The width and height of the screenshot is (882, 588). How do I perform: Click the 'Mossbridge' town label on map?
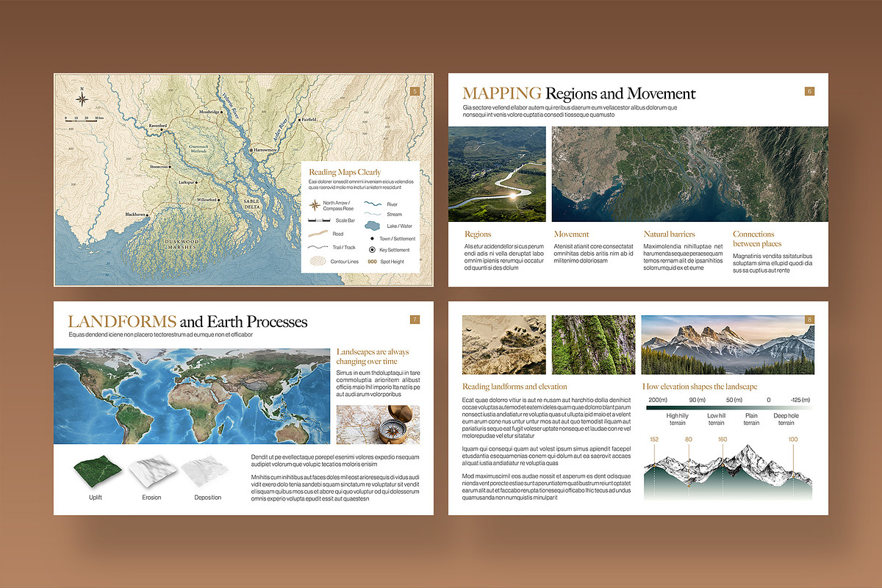209,112
